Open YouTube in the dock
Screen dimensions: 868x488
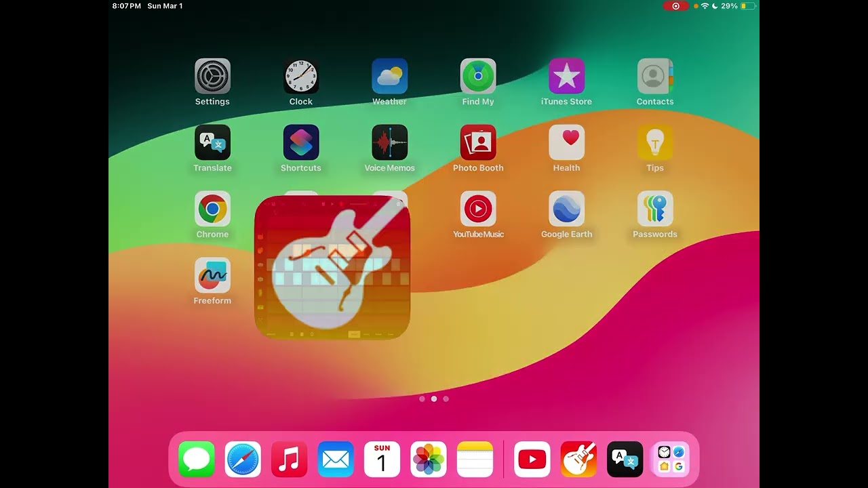pyautogui.click(x=532, y=460)
